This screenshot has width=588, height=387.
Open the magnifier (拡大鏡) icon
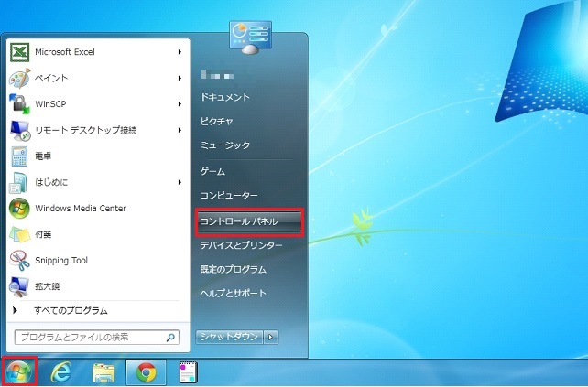(x=19, y=286)
